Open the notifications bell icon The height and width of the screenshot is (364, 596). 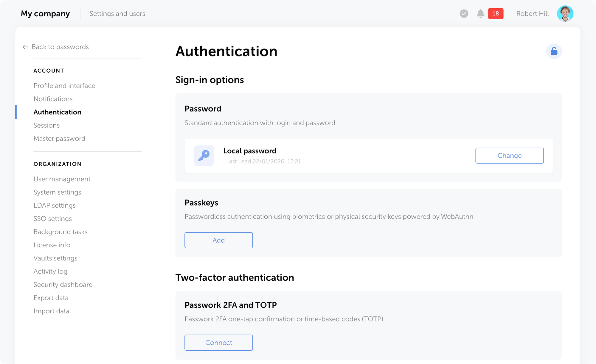[x=480, y=14]
